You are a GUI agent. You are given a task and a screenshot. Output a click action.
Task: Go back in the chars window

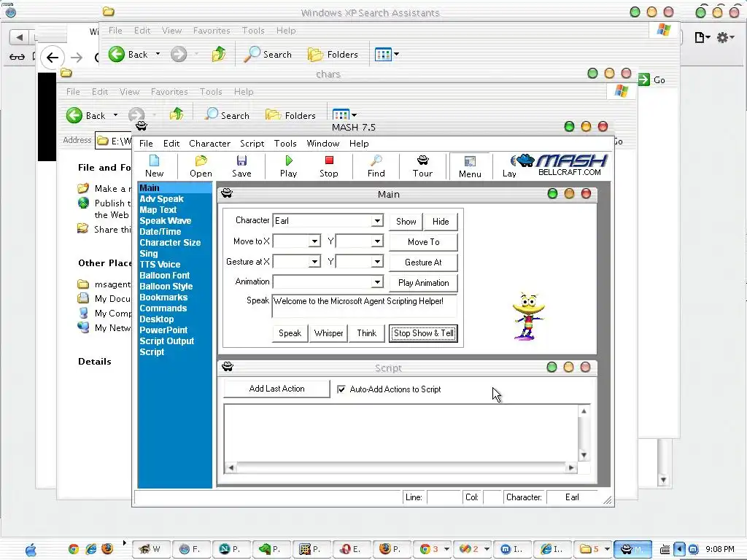pyautogui.click(x=86, y=115)
